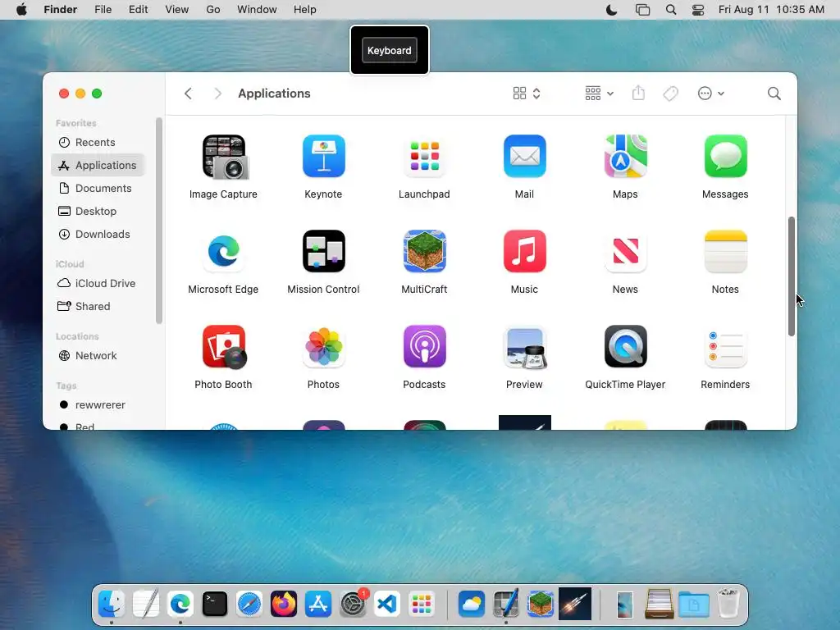Click the Edit Tags toolbar icon
The image size is (840, 630).
pos(670,94)
